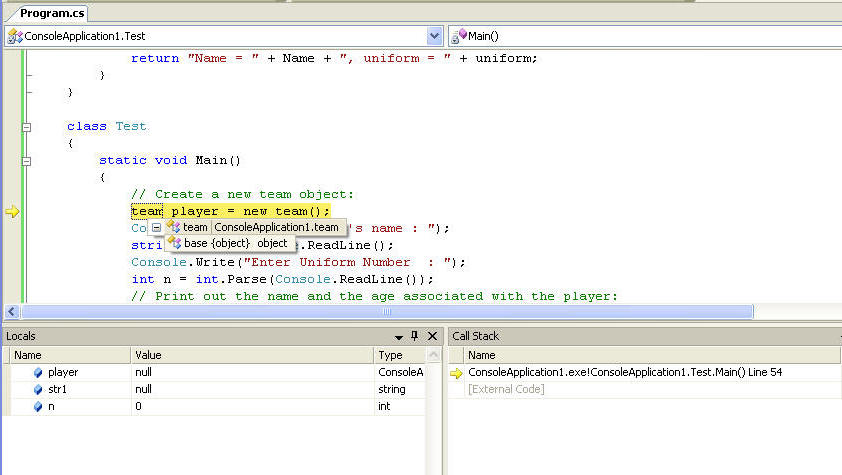
Task: Click the player variable icon in Locals
Action: click(38, 373)
